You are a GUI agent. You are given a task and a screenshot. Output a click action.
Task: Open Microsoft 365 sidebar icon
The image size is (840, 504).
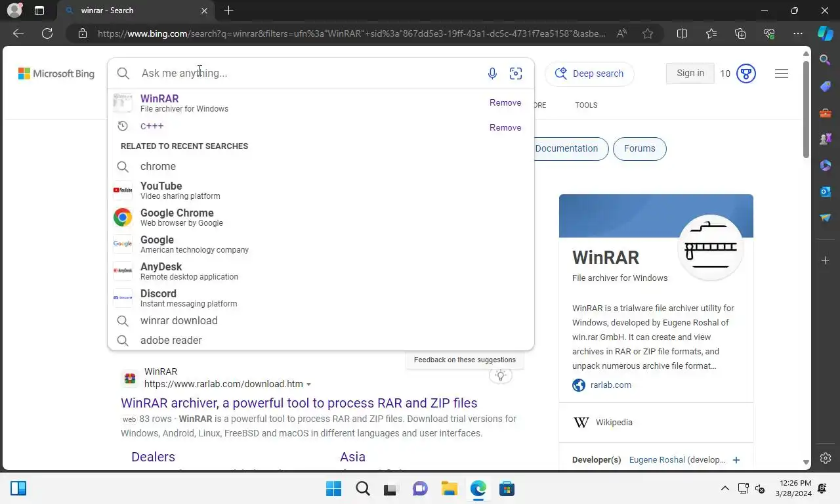click(826, 165)
